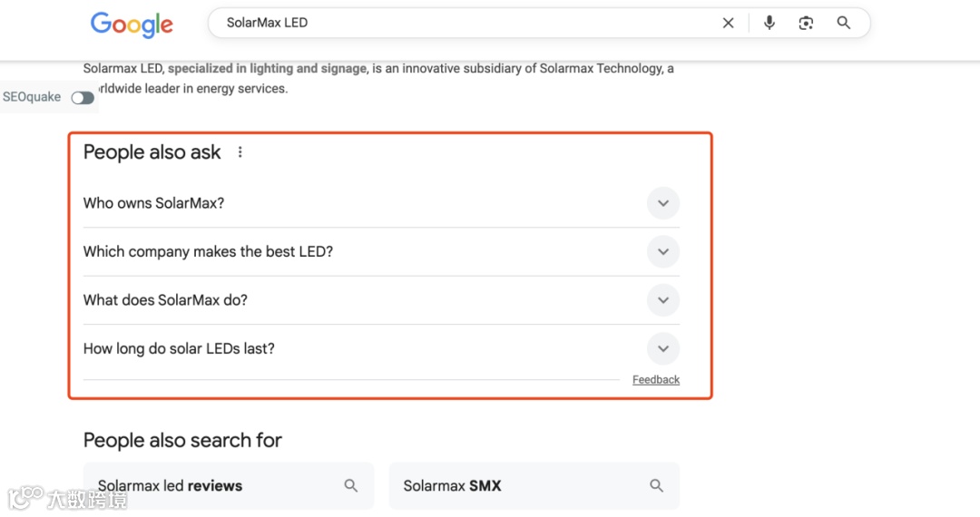Image resolution: width=980 pixels, height=517 pixels.
Task: Click the How long do solar LEDs last text
Action: pos(179,348)
